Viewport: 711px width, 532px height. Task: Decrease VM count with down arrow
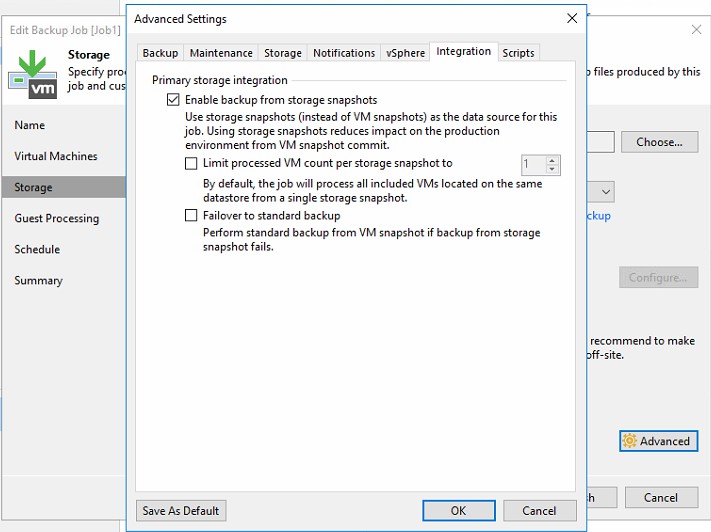[x=553, y=169]
